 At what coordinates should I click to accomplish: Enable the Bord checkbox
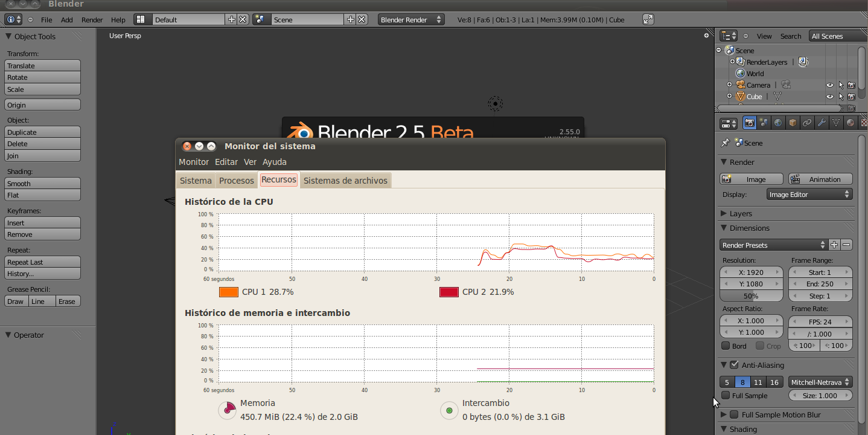coord(726,346)
